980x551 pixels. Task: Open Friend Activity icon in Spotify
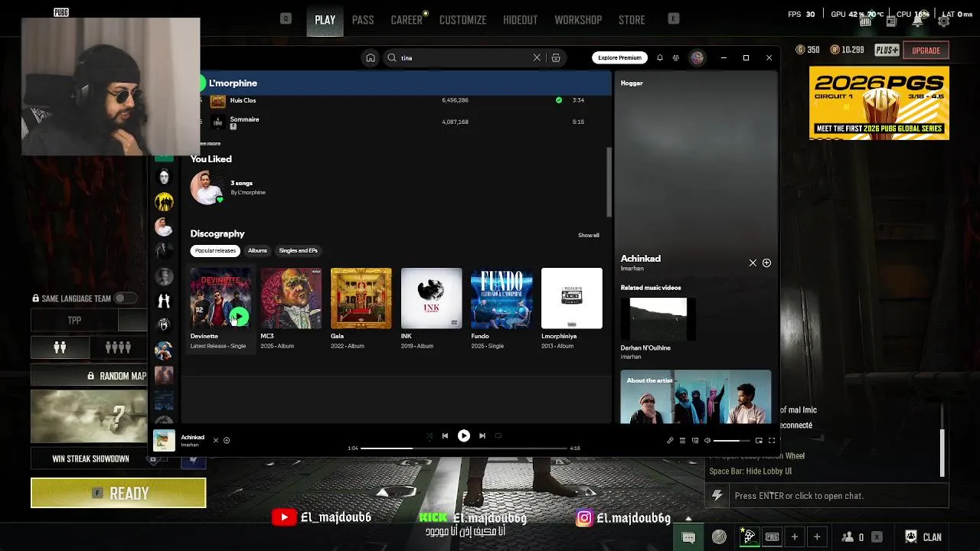tap(676, 57)
